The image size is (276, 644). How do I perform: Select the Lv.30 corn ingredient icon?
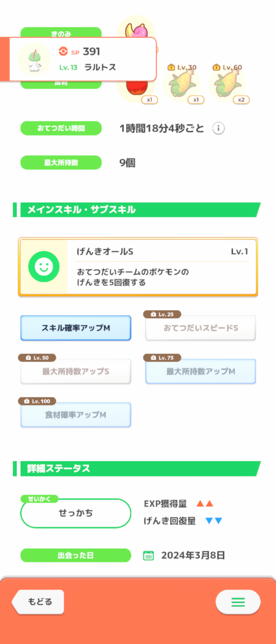(182, 84)
